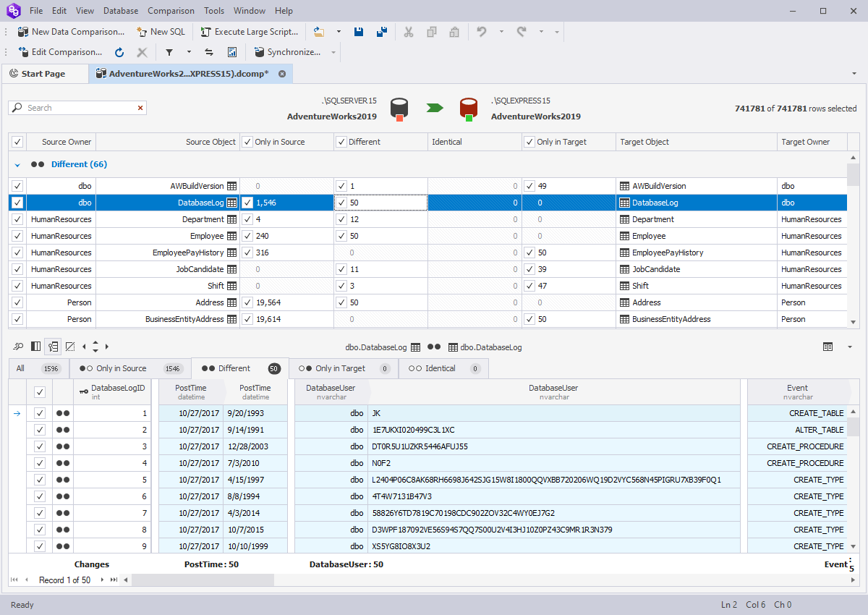Click the Save icon
Screen dimensions: 868x615
359,32
